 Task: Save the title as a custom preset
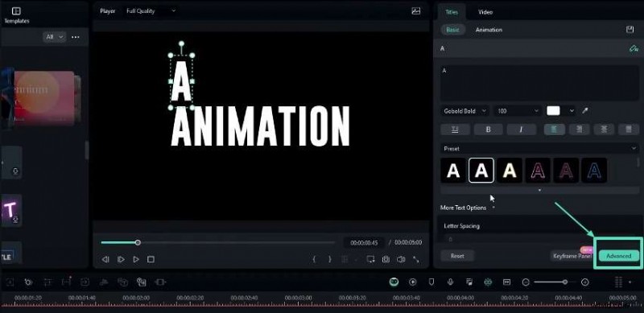coord(630,30)
